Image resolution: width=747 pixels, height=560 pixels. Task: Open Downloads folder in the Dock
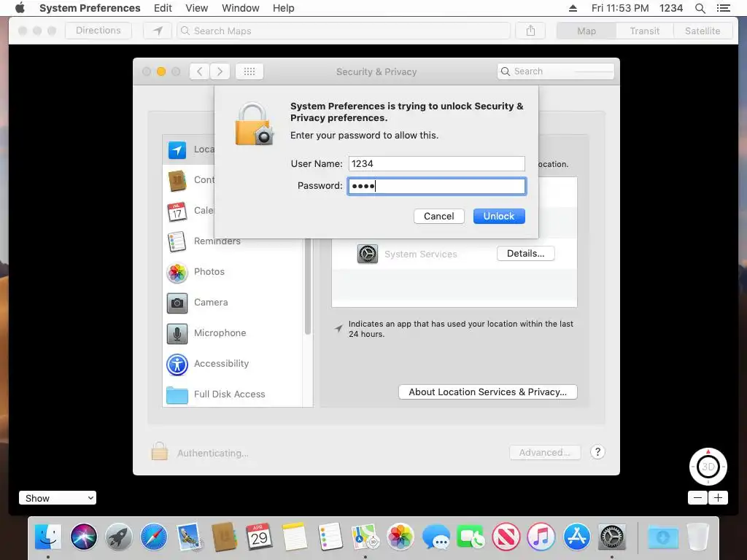[662, 537]
